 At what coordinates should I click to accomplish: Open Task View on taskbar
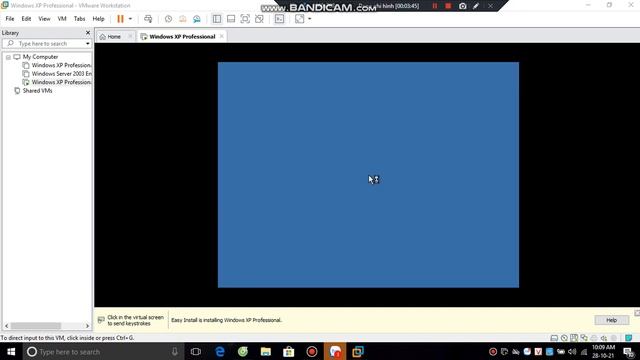[x=196, y=351]
